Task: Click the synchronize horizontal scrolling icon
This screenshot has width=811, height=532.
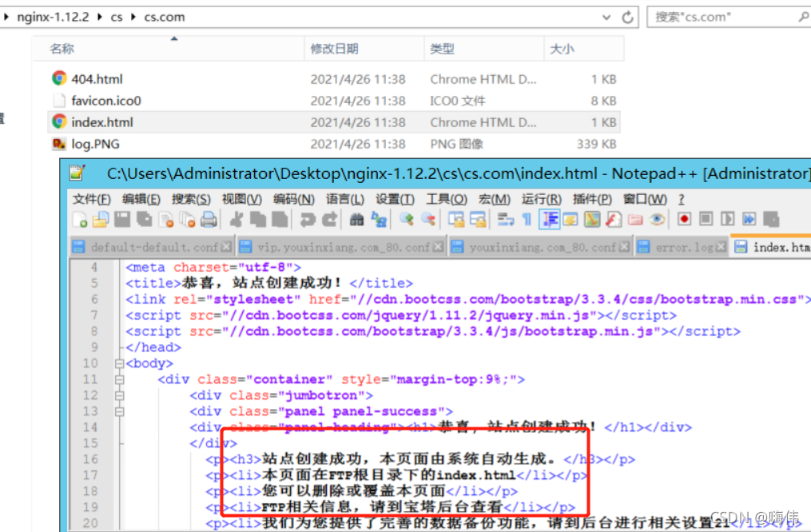Action: tap(478, 220)
